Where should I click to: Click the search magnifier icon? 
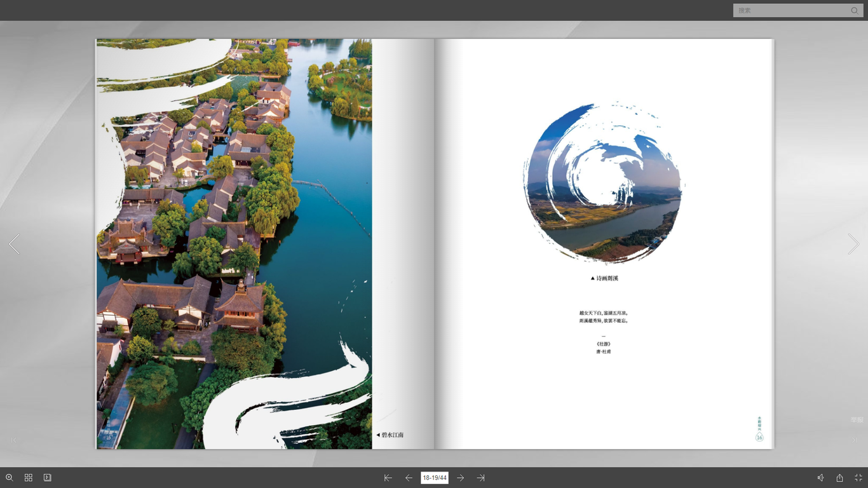(855, 11)
